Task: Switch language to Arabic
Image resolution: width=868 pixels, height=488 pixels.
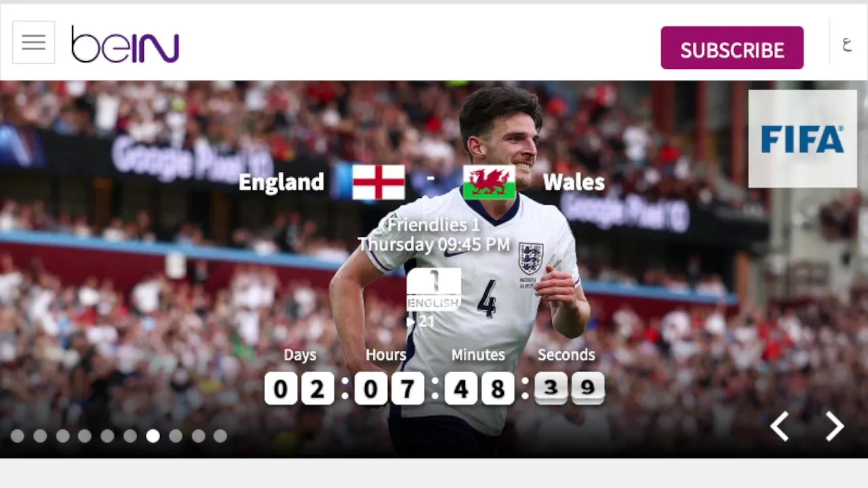Action: 846,45
